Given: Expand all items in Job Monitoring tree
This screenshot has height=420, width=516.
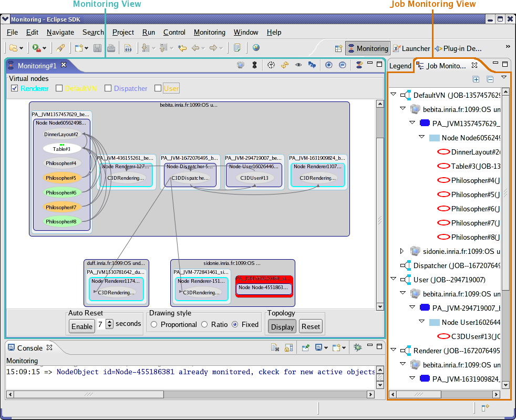Looking at the screenshot, I should point(476,79).
